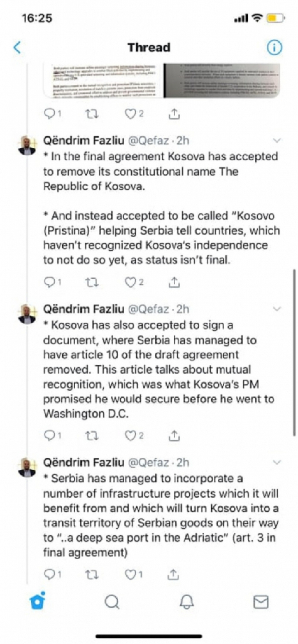Go back with the blue back arrow

(17, 47)
